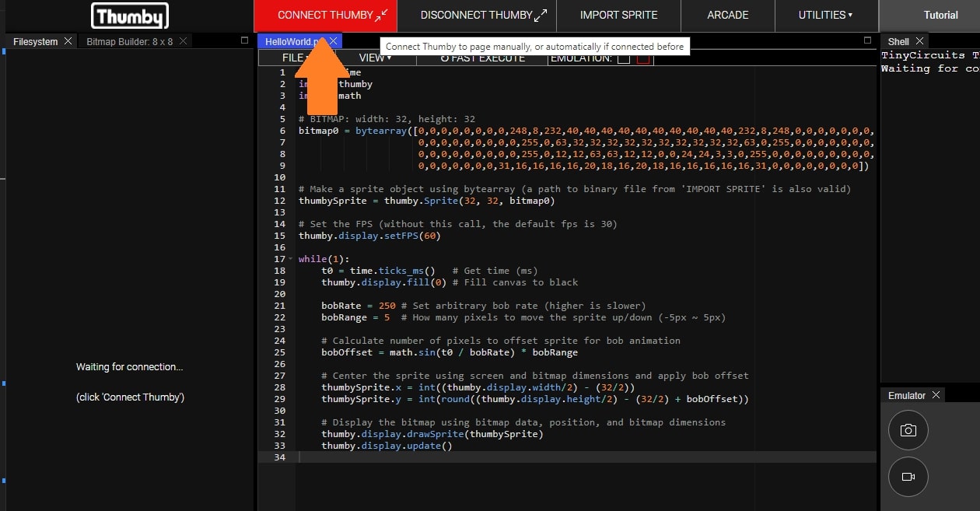Open the ARCADE page
The height and width of the screenshot is (511, 980).
(728, 15)
